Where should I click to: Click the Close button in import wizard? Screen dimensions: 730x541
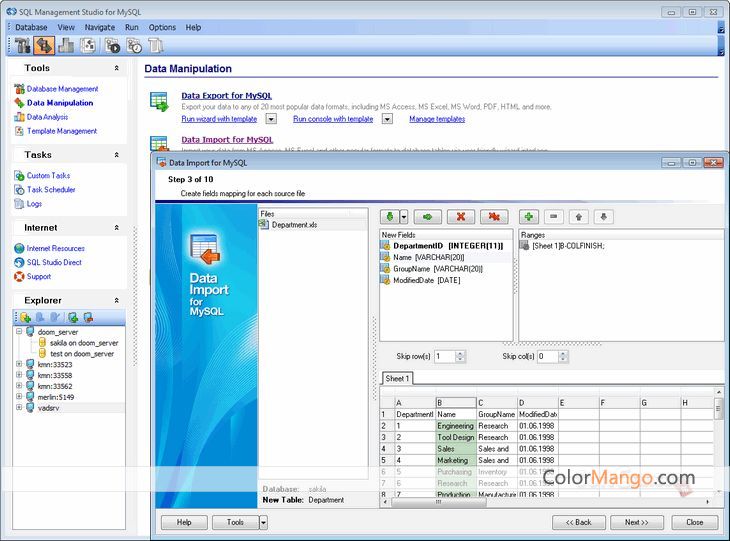coord(695,522)
